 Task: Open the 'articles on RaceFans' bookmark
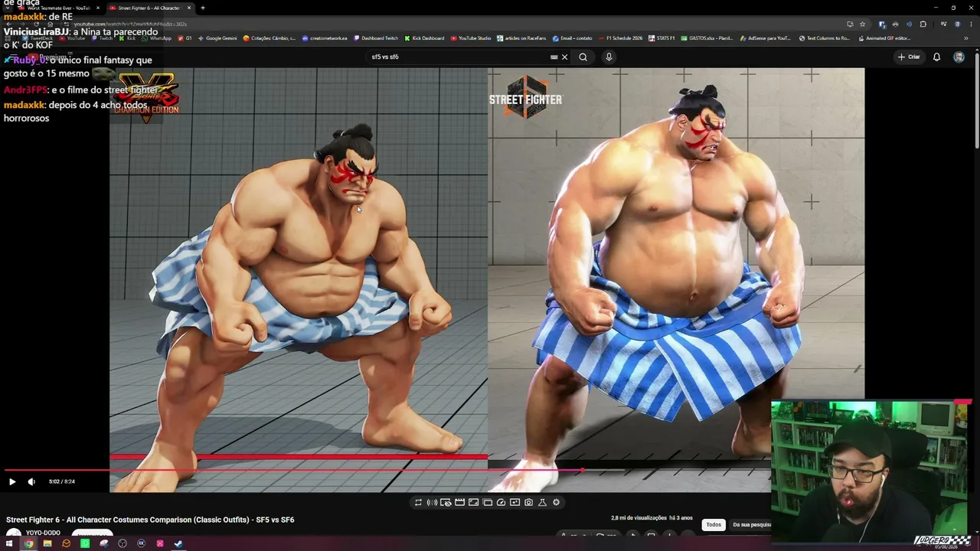(521, 37)
